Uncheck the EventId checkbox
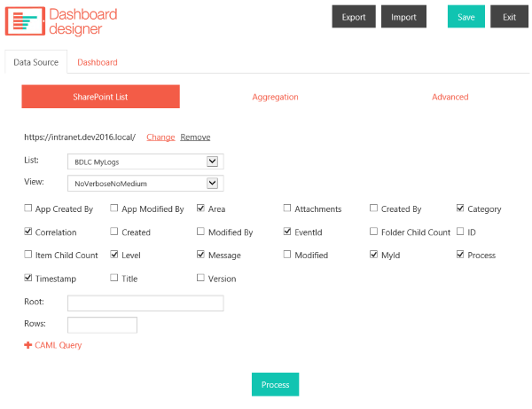This screenshot has width=532, height=409. (x=287, y=232)
